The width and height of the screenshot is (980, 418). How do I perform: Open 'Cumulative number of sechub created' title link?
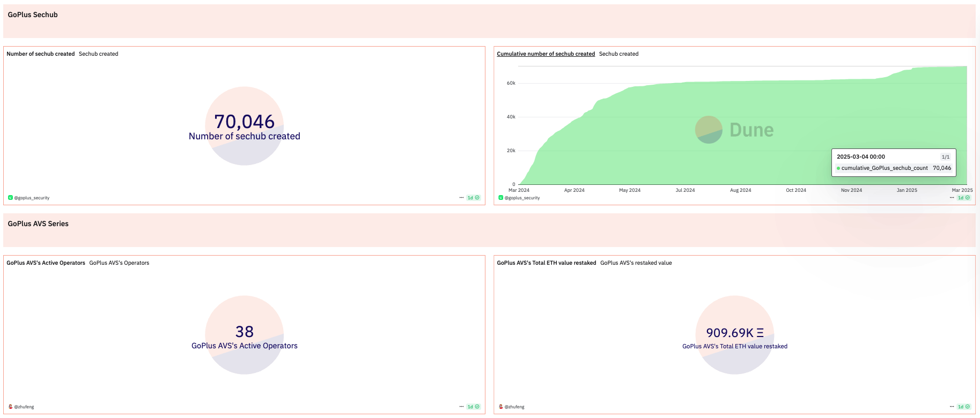tap(546, 54)
